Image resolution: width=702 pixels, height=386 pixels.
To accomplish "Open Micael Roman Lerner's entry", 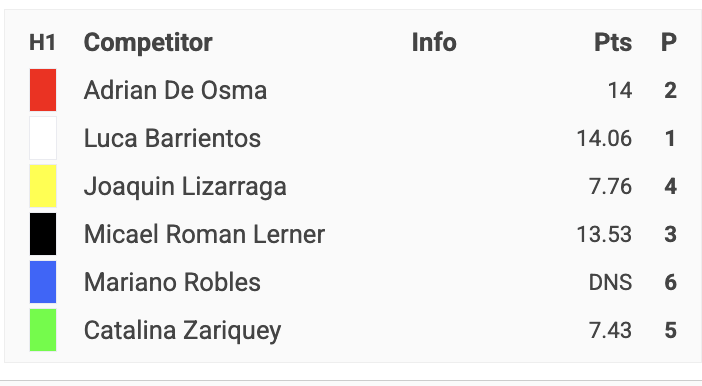I will (204, 234).
